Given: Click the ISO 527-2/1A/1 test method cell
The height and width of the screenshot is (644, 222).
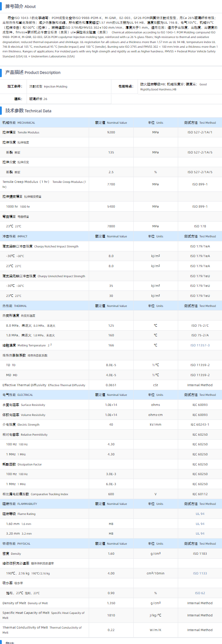Looking at the screenshot, I should (200, 132).
